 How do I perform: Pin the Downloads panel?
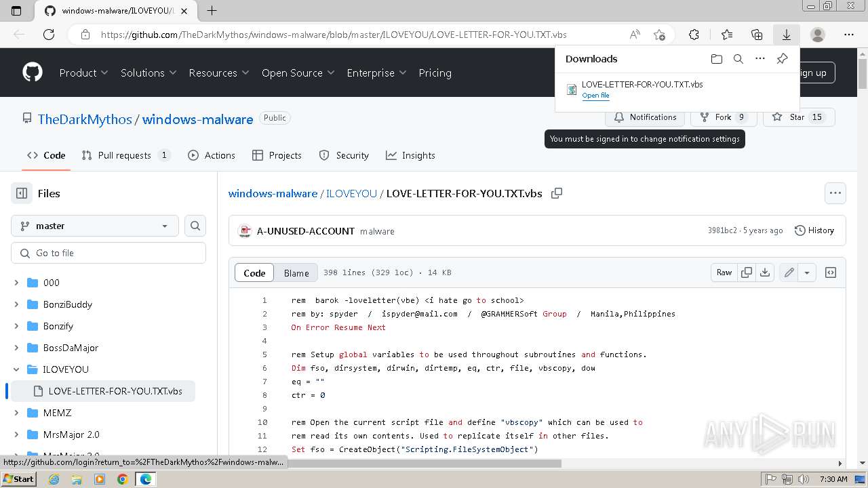coord(782,59)
